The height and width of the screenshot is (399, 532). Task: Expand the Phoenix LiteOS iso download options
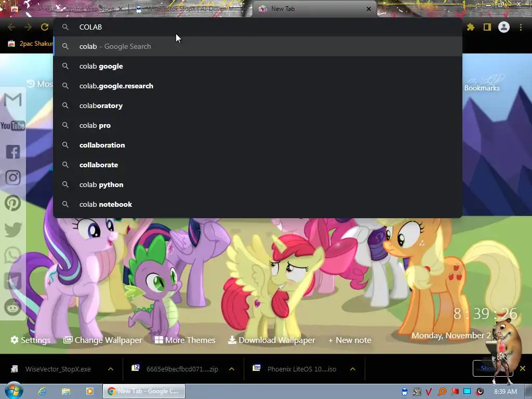tap(353, 369)
